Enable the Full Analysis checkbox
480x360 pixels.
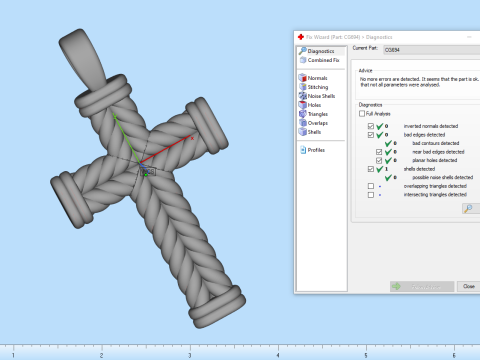click(x=362, y=114)
